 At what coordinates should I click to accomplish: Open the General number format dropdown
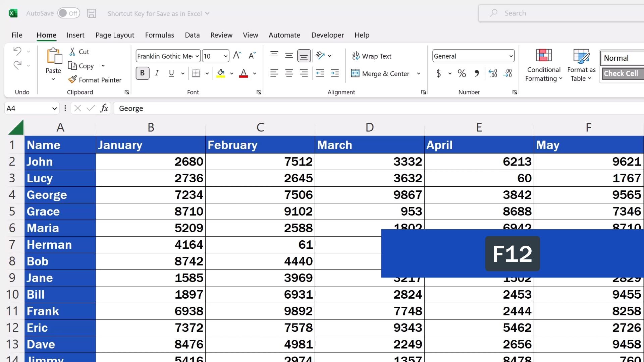[x=511, y=56]
